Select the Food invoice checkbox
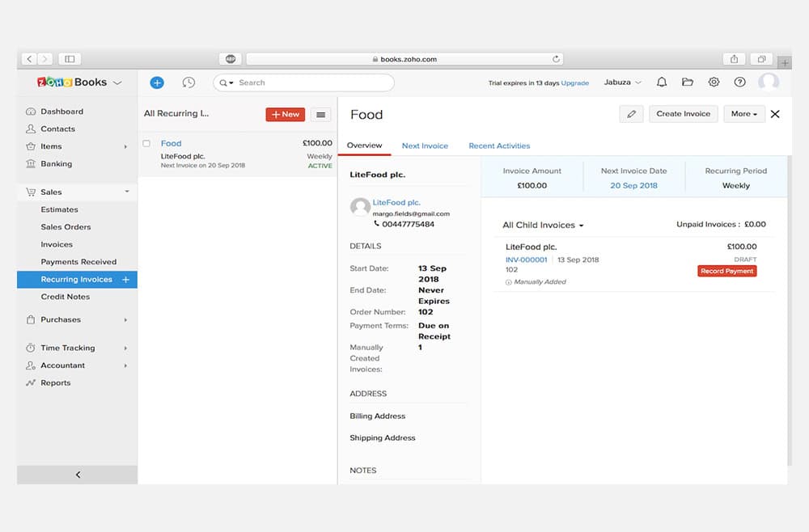Viewport: 809px width, 532px height. coord(146,143)
